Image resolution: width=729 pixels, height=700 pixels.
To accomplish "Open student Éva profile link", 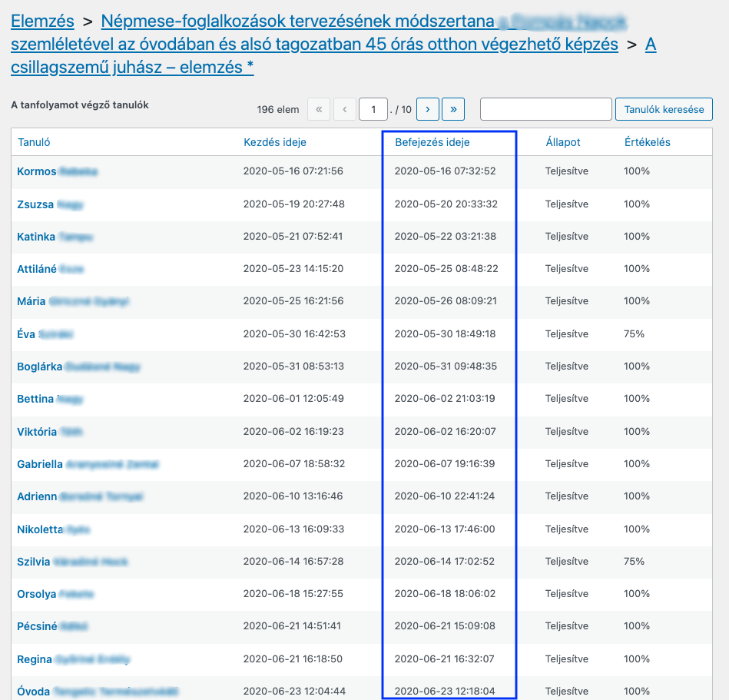I will point(45,334).
